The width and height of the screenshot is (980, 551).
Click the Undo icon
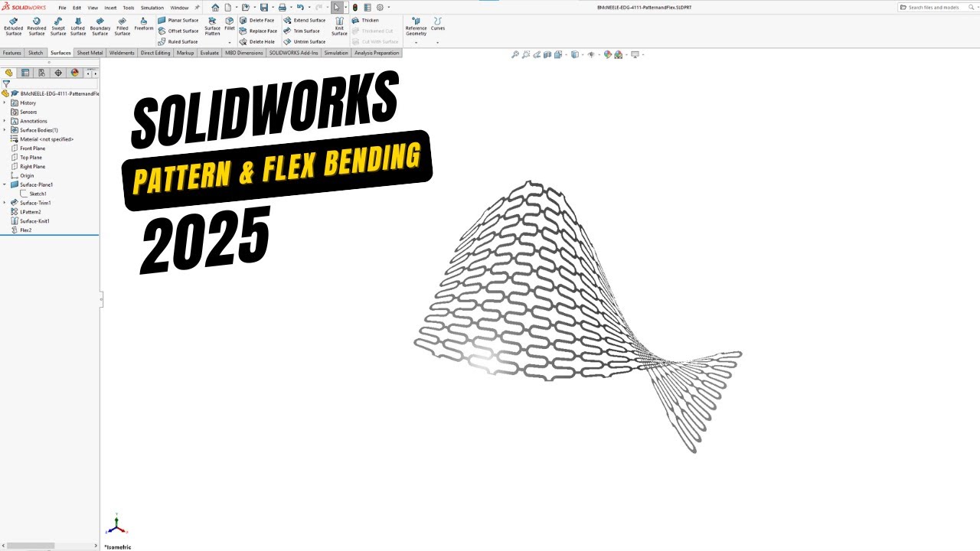point(300,8)
